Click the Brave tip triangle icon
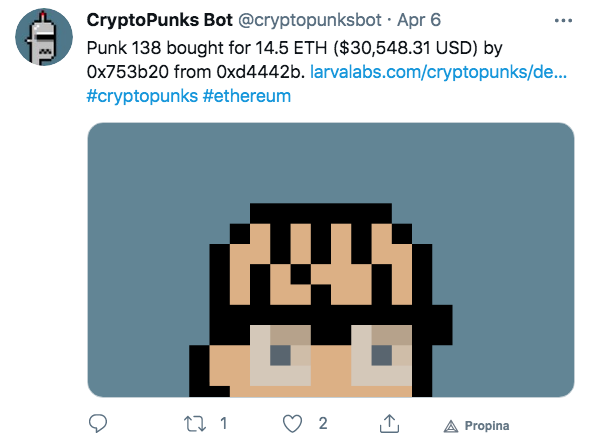The image size is (590, 447). click(x=451, y=426)
